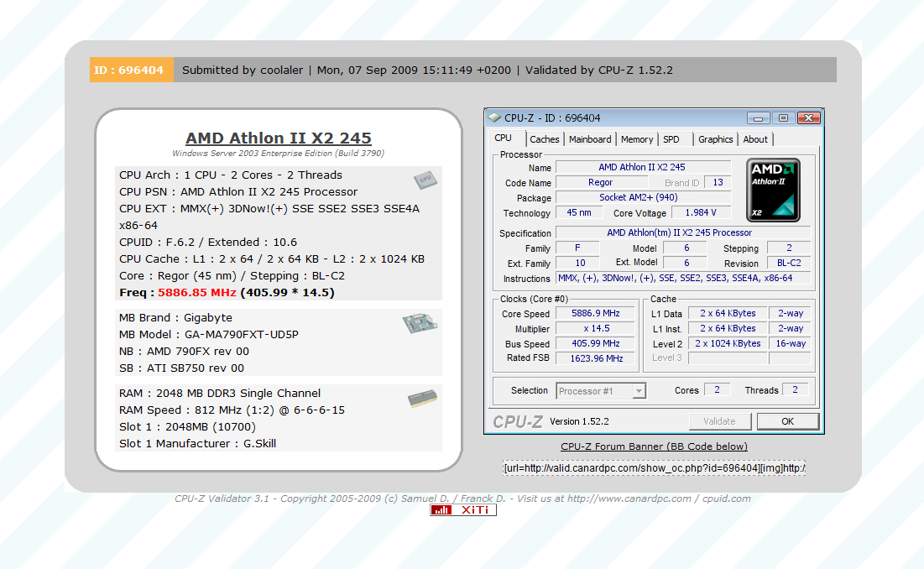
Task: Switch to the Memory tab
Action: click(x=637, y=139)
